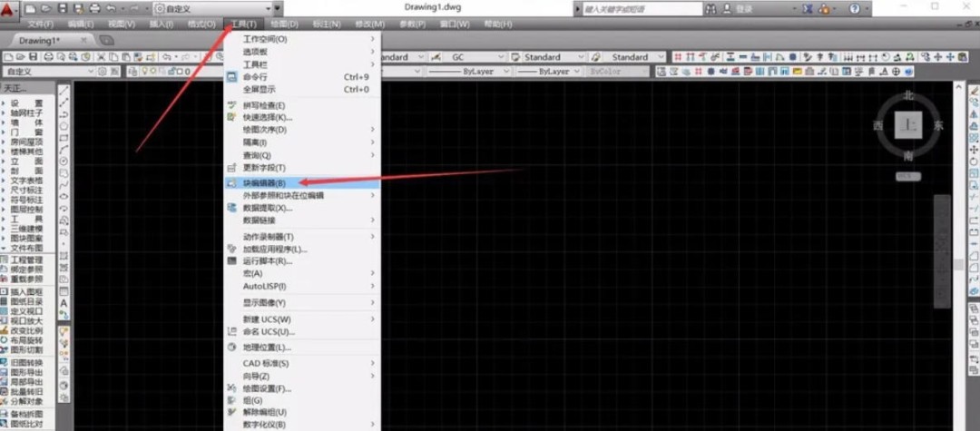Choose 全屏显示 in the Tools menu
This screenshot has height=431, width=980.
point(260,90)
